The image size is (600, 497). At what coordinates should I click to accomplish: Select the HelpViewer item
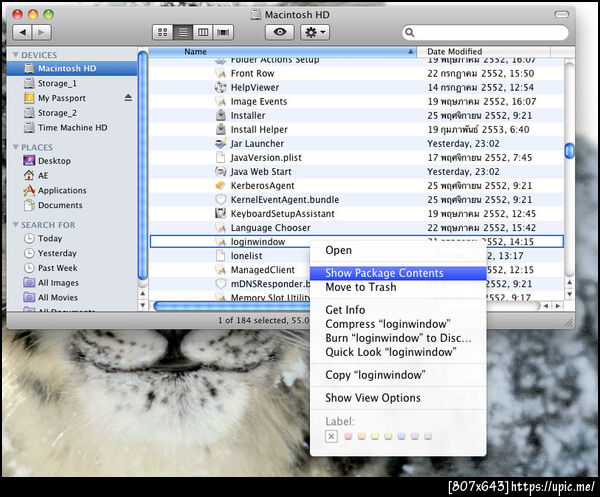(356, 88)
